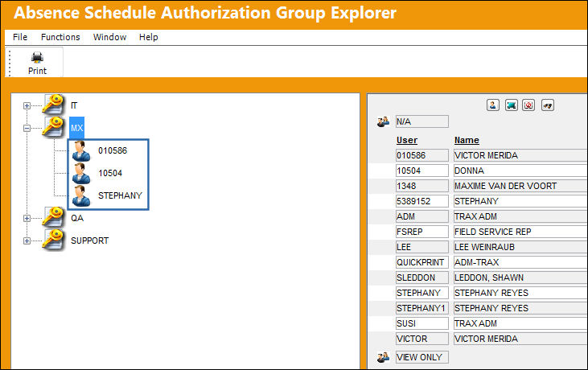This screenshot has height=370, width=588.
Task: Select the IT tree label
Action: pos(74,105)
